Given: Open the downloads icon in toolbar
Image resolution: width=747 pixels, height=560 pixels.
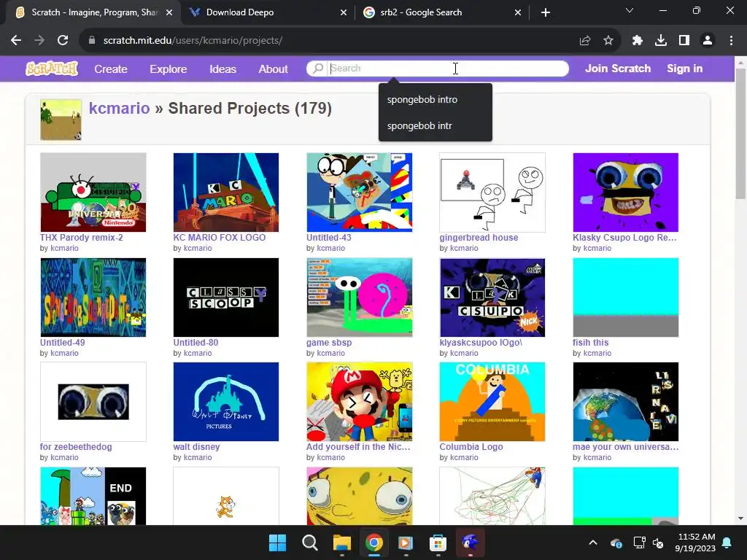Looking at the screenshot, I should tap(661, 41).
